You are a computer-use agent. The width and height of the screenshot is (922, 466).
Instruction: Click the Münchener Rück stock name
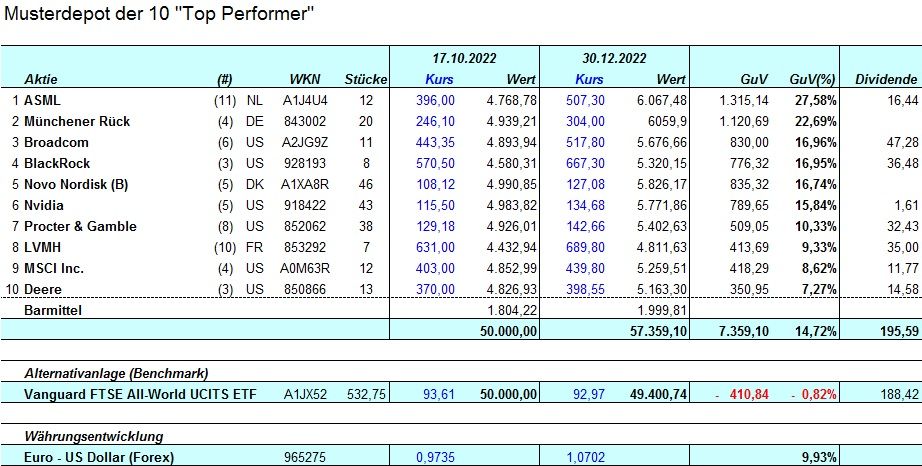tap(77, 122)
